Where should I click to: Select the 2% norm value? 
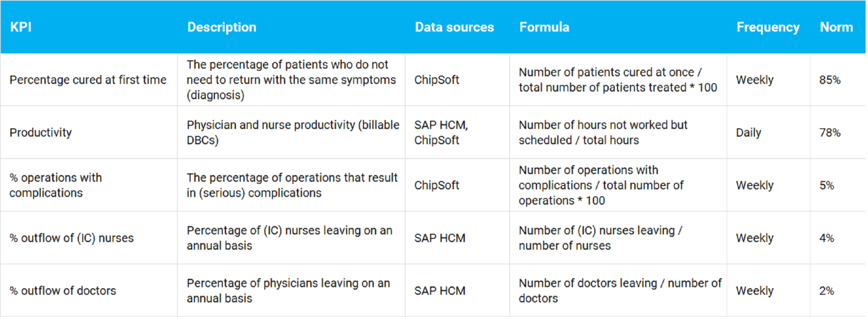[x=826, y=291]
